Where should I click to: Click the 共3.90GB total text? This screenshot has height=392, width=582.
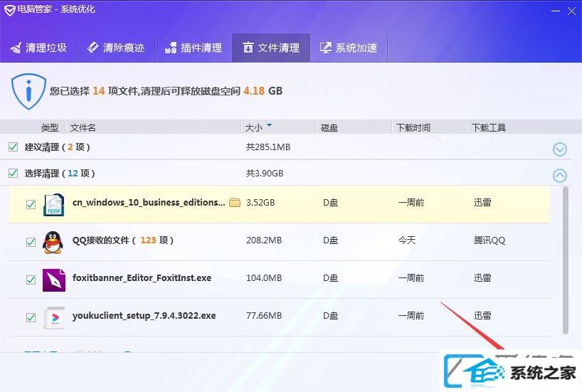(x=264, y=174)
